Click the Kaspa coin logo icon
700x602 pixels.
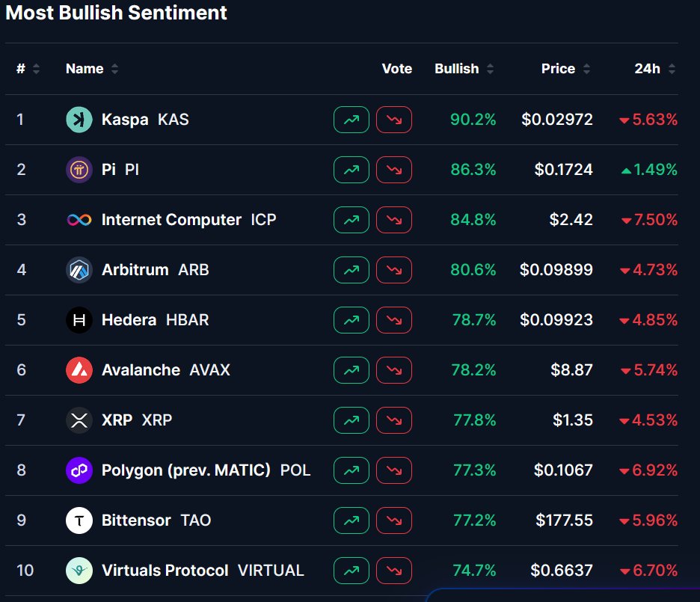(x=79, y=120)
